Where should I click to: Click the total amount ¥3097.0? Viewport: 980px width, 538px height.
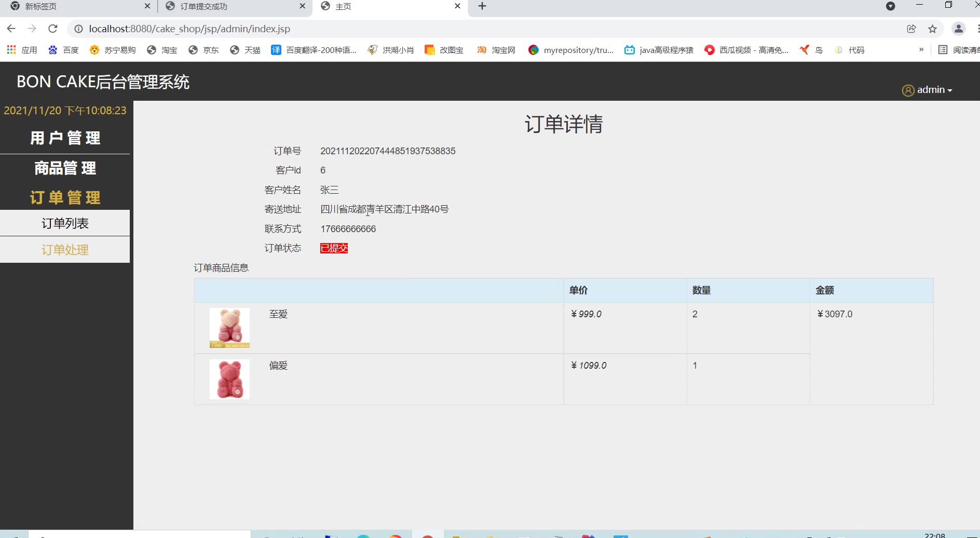click(835, 314)
